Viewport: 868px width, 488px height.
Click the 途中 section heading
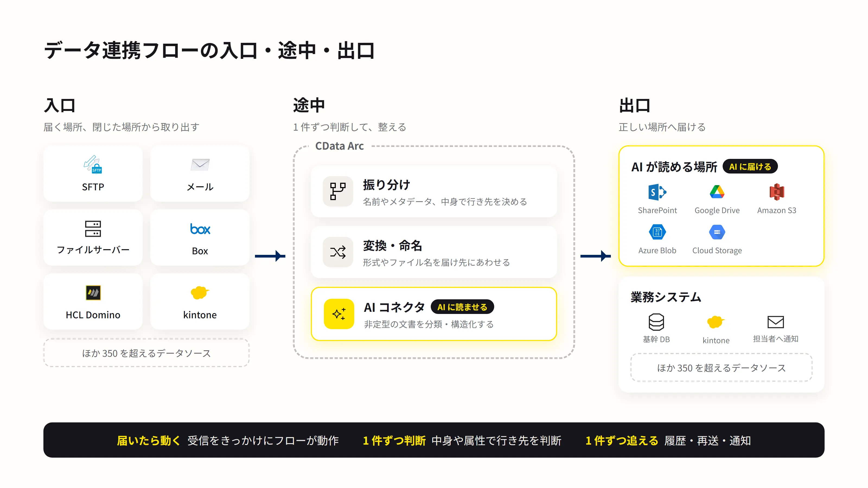[x=309, y=105]
